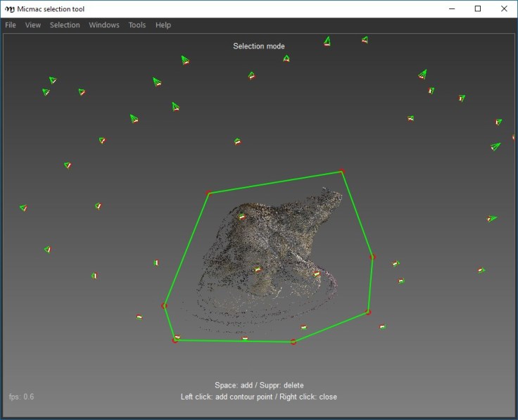Open the Tools menu
518x420 pixels.
pos(137,25)
